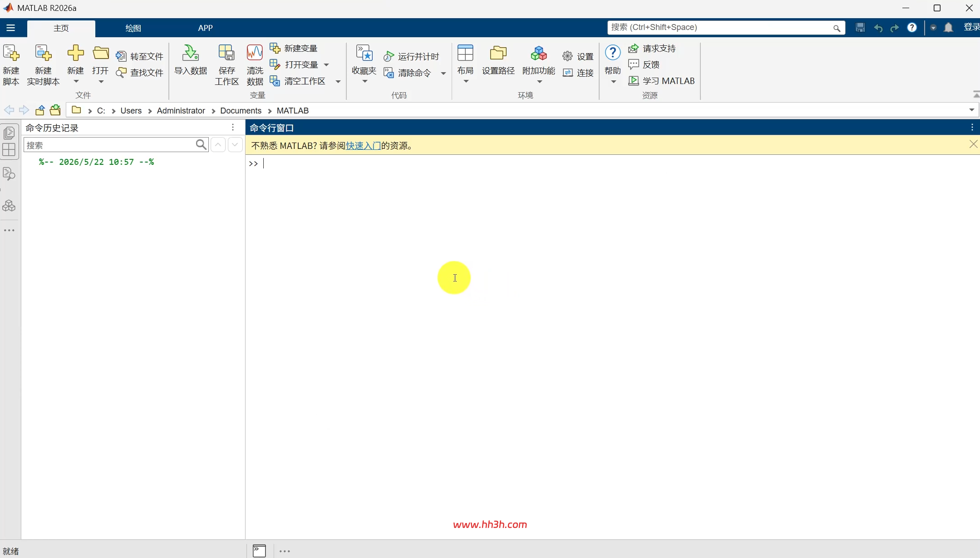The image size is (980, 558).
Task: Select the 2026/5/22 10:57 history entry
Action: click(x=96, y=162)
